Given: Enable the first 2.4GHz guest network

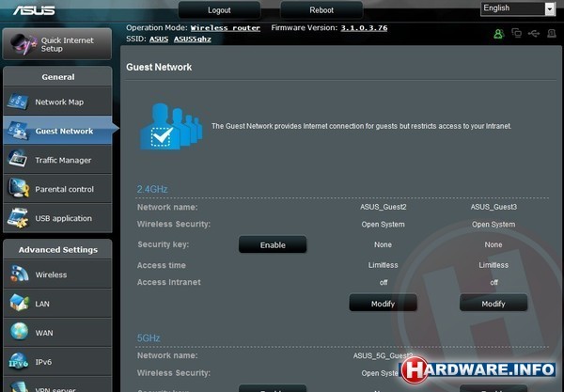Looking at the screenshot, I should click(273, 245).
